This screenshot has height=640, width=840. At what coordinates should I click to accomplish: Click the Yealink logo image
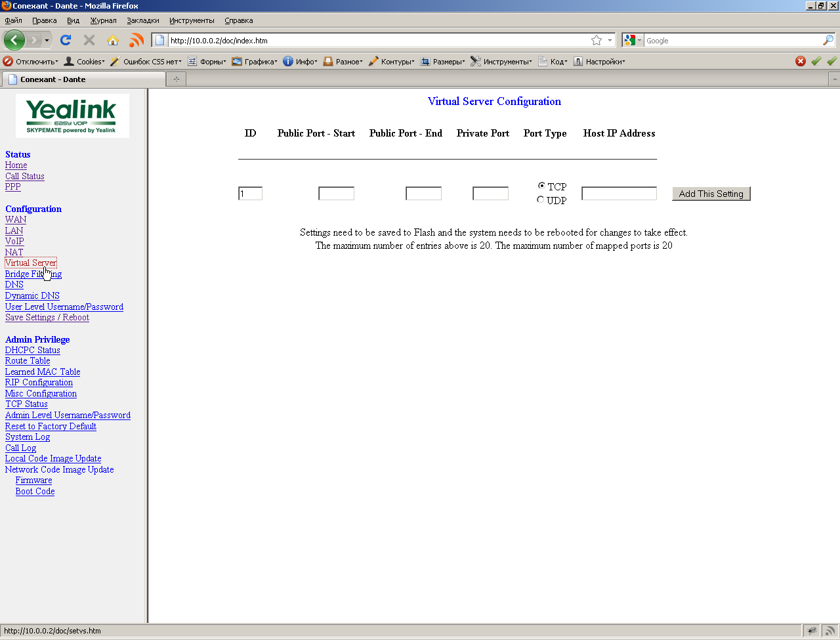point(73,116)
